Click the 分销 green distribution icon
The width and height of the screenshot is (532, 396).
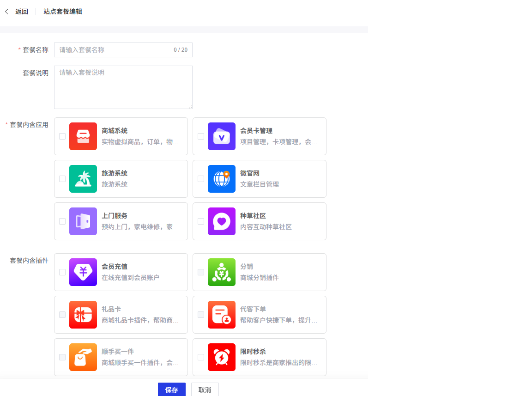[222, 272]
